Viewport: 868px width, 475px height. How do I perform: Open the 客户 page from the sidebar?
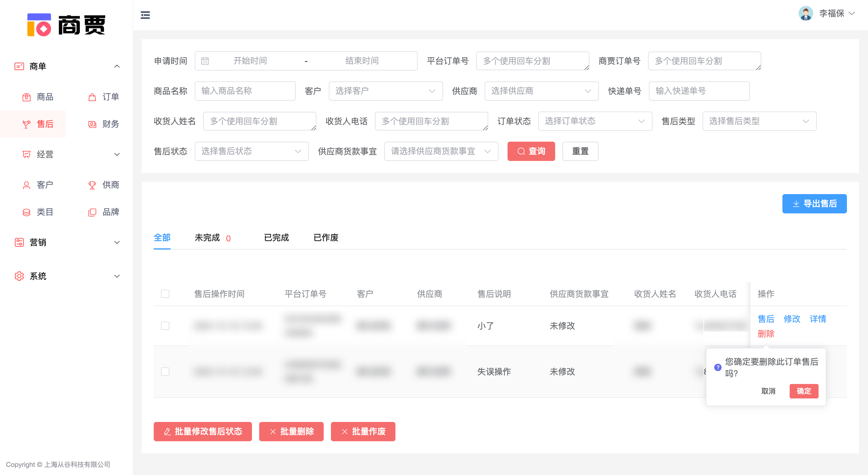coord(45,185)
